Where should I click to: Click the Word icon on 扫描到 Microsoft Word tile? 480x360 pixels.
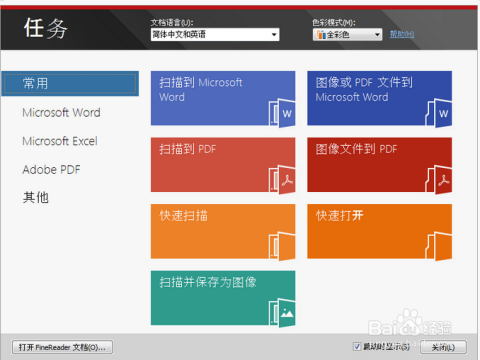[282, 113]
